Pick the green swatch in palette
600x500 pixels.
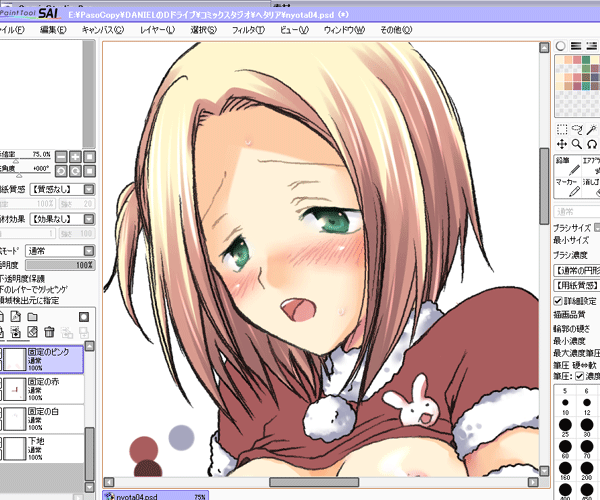[586, 60]
